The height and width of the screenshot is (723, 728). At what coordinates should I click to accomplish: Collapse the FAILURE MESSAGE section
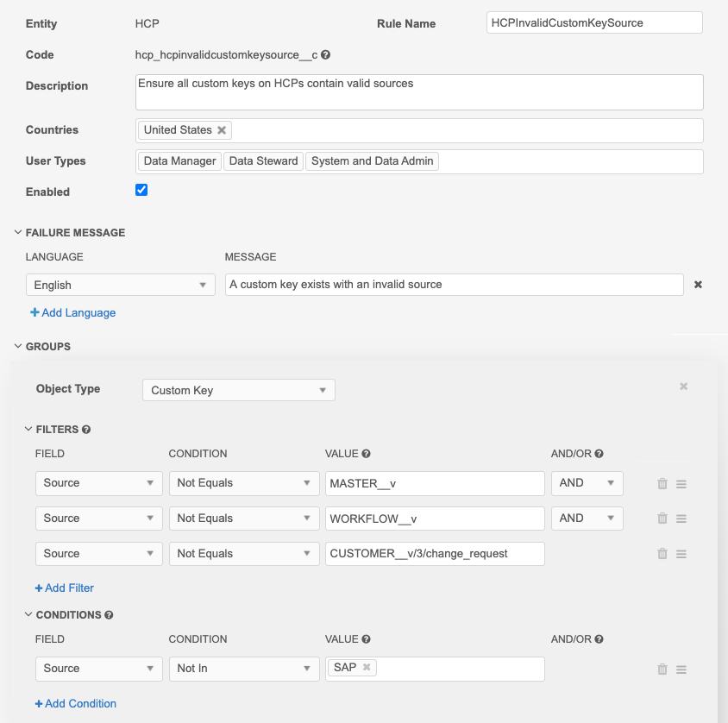point(18,233)
